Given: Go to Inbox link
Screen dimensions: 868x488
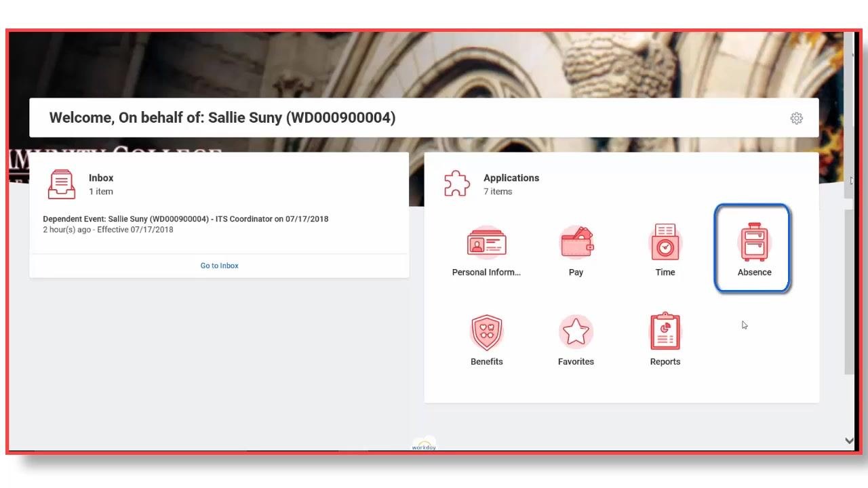Looking at the screenshot, I should [x=219, y=266].
